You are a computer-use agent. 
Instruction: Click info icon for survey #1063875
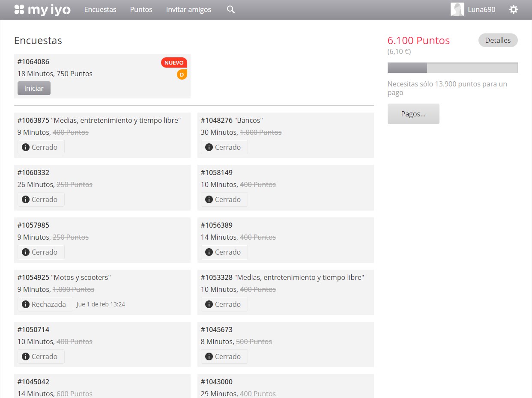[x=25, y=147]
